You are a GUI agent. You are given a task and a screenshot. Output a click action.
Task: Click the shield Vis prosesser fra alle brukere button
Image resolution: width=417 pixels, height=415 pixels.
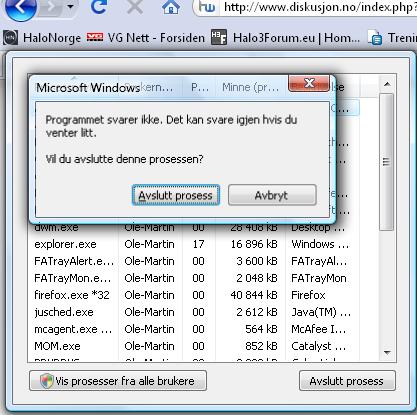[x=118, y=381]
